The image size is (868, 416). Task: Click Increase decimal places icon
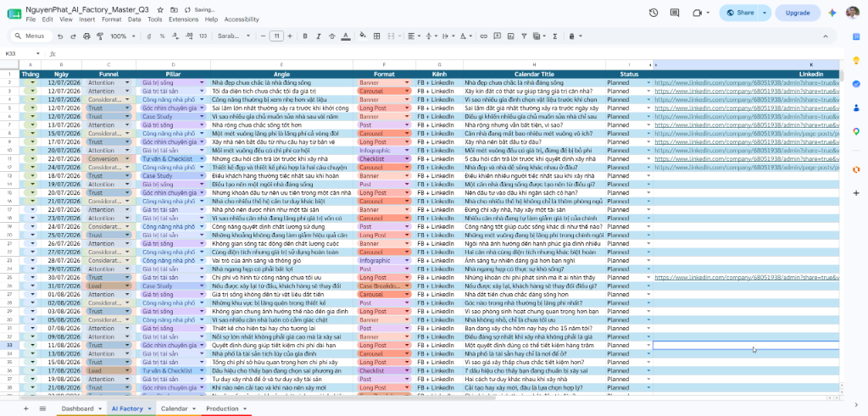pos(189,36)
